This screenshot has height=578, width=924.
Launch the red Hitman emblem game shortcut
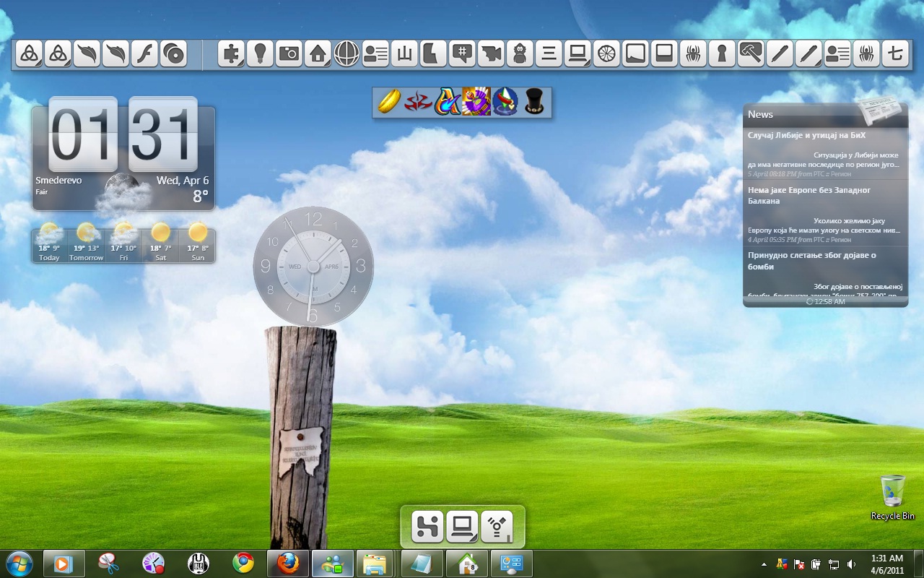pyautogui.click(x=418, y=102)
